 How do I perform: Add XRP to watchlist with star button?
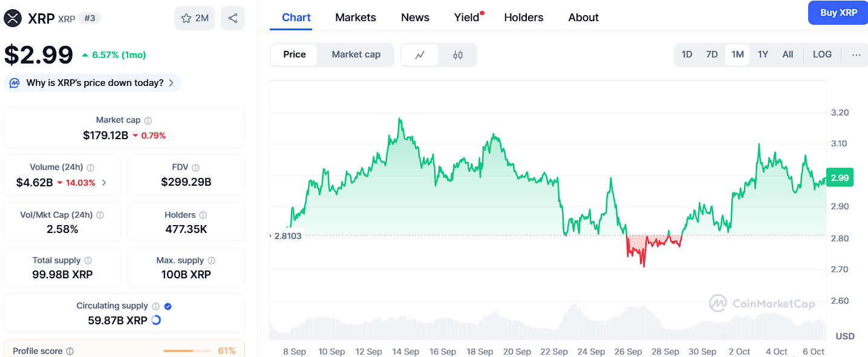coord(194,18)
